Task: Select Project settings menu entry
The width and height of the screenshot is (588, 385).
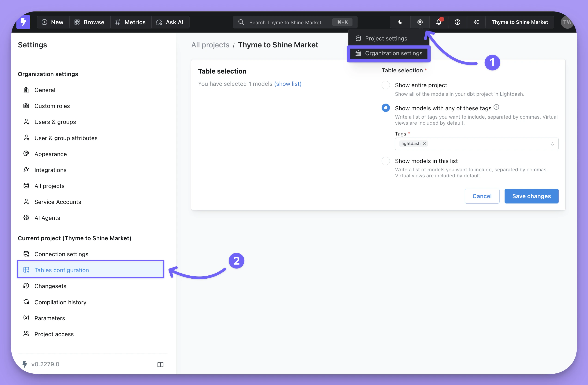Action: 386,39
